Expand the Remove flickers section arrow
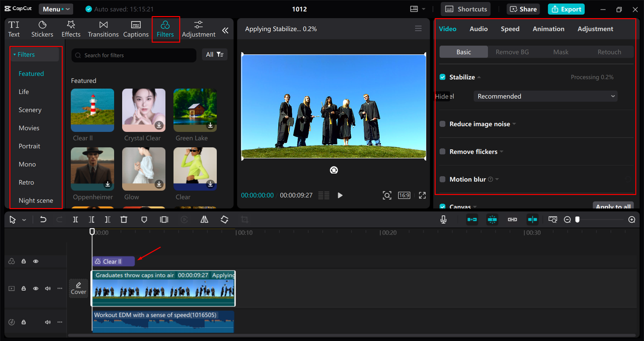 point(502,152)
